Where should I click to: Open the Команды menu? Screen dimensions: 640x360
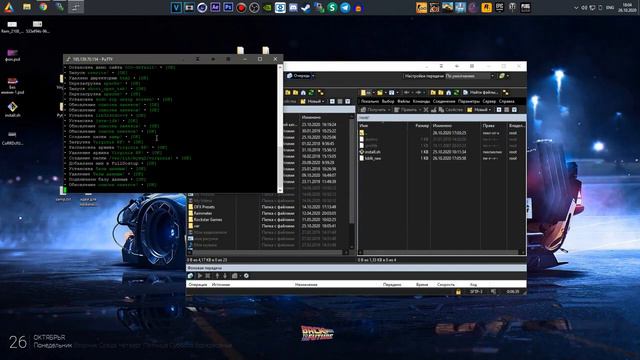tap(421, 101)
